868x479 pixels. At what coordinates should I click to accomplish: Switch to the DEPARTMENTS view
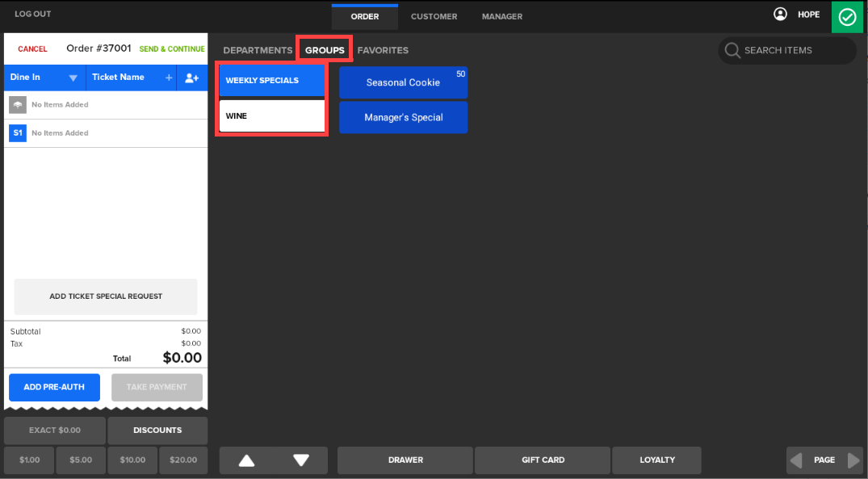click(258, 50)
